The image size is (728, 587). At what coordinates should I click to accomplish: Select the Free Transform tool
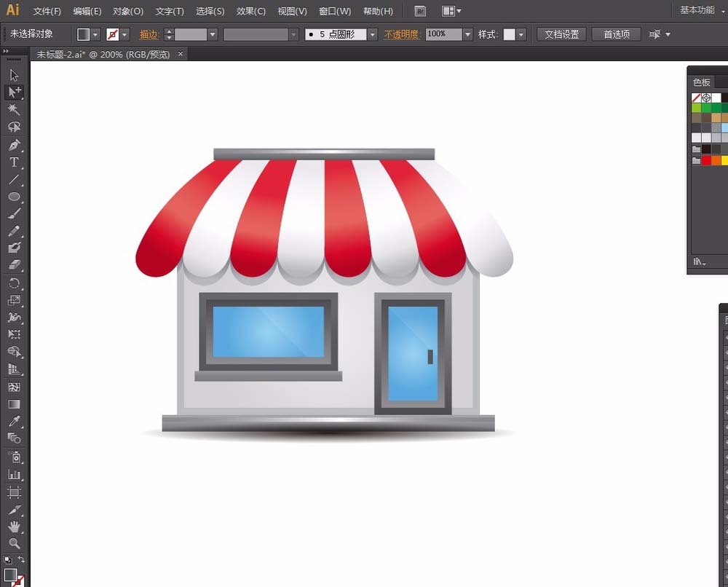pyautogui.click(x=14, y=334)
